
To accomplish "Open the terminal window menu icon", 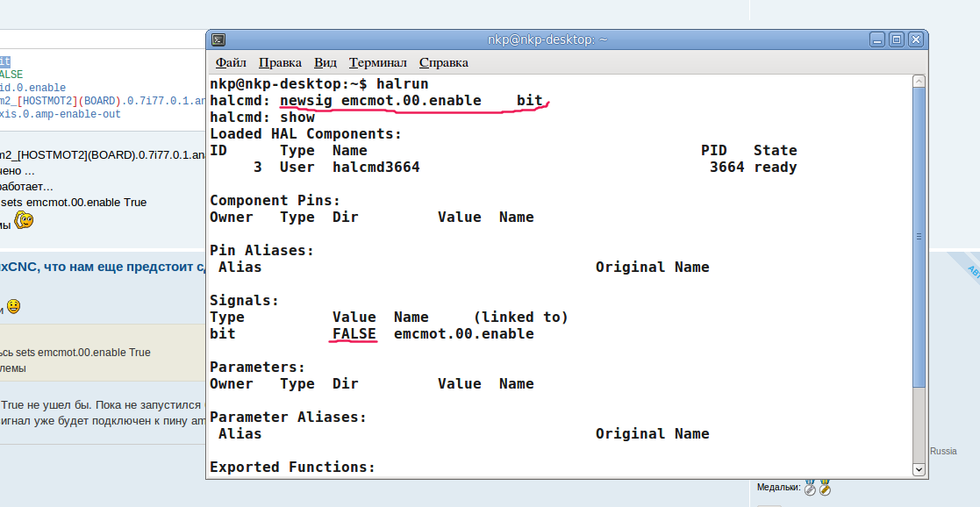I will click(218, 39).
